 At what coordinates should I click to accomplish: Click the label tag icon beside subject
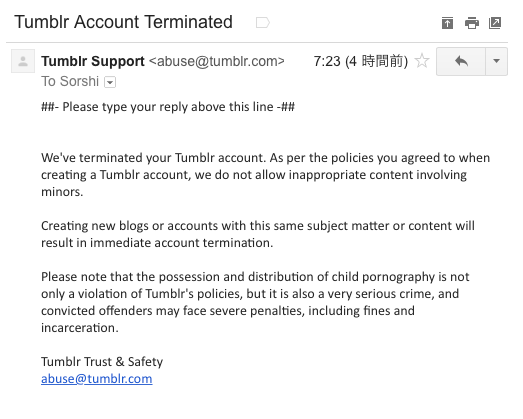click(x=263, y=23)
